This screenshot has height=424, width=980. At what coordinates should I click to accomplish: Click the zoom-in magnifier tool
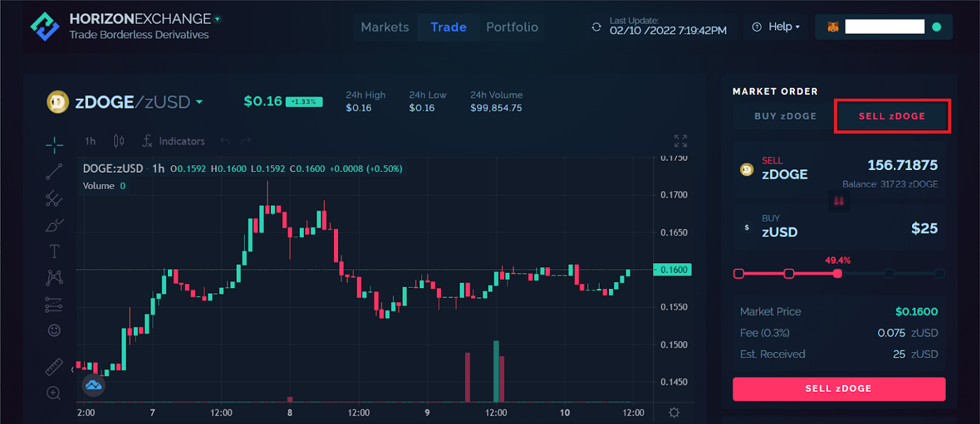pyautogui.click(x=55, y=393)
